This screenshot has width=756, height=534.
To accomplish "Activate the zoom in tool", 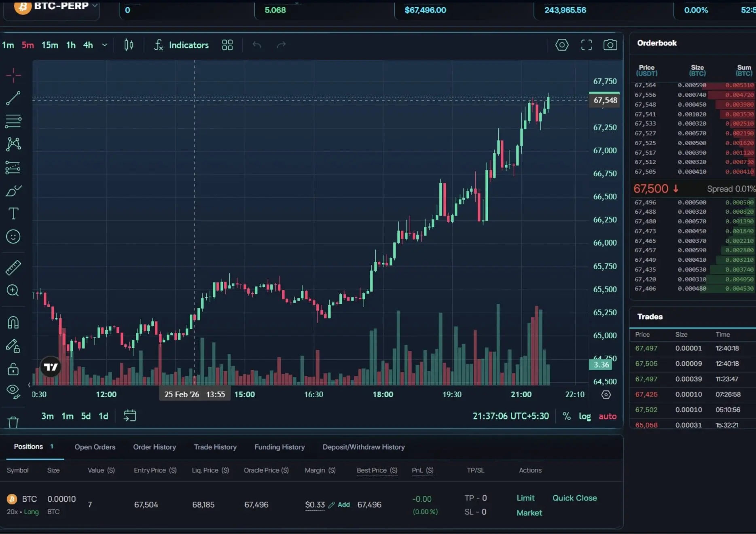I will coord(13,290).
